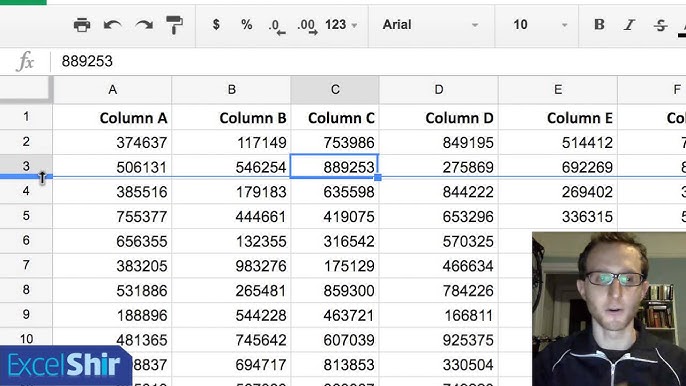The height and width of the screenshot is (386, 686).
Task: Open the font size 10 dropdown
Action: pyautogui.click(x=539, y=25)
